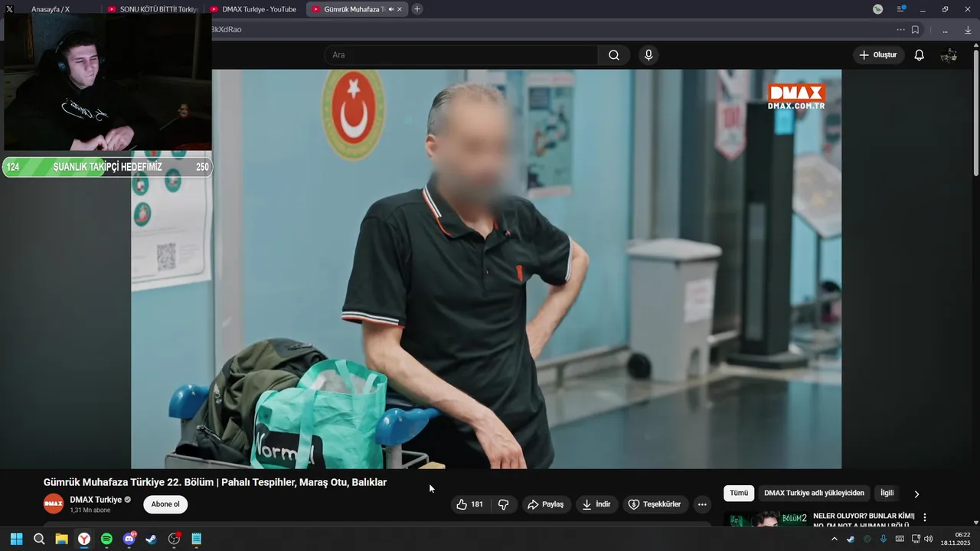Bookmark this page in the address bar
This screenshot has height=551, width=980.
[915, 30]
